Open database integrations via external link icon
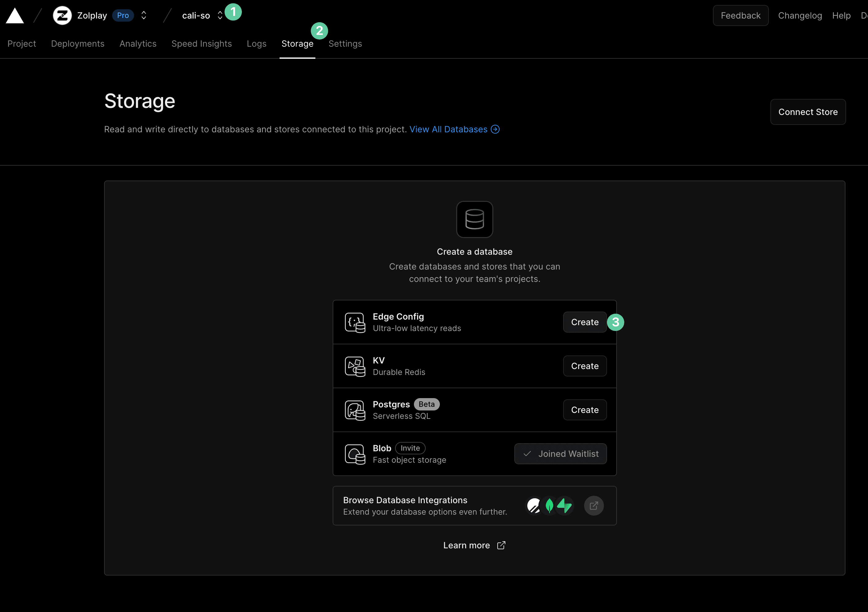This screenshot has height=612, width=868. pyautogui.click(x=593, y=505)
